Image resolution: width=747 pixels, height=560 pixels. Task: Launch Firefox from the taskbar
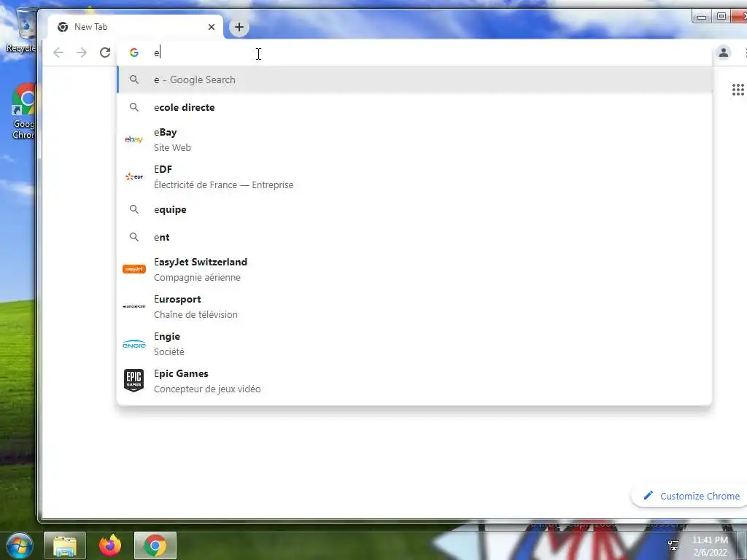pyautogui.click(x=110, y=545)
